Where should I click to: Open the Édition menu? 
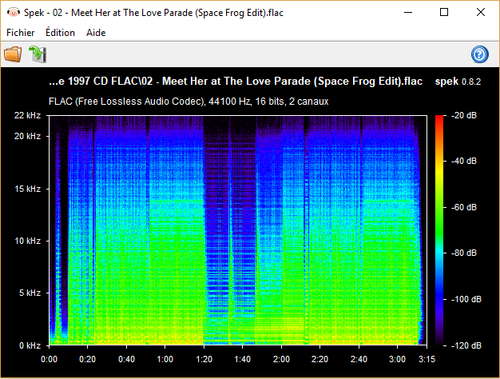click(60, 32)
